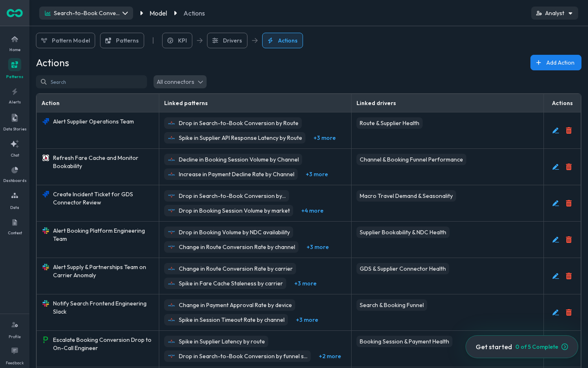Open Search & Booking Funnel driver
588x368 pixels.
coord(392,305)
